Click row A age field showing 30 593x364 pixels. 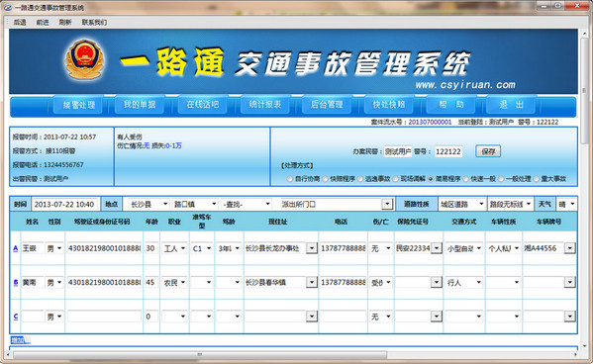click(151, 248)
